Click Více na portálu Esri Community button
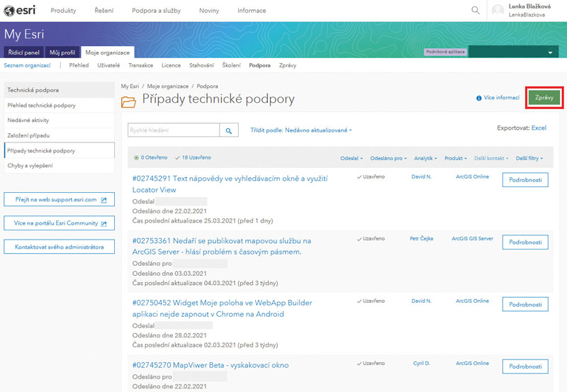The image size is (567, 392). pos(60,223)
